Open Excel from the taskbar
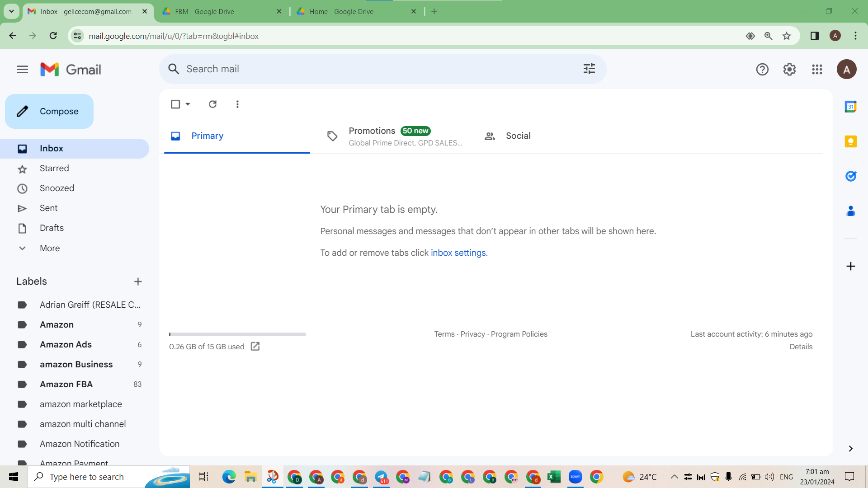Viewport: 868px width, 488px height. click(554, 477)
